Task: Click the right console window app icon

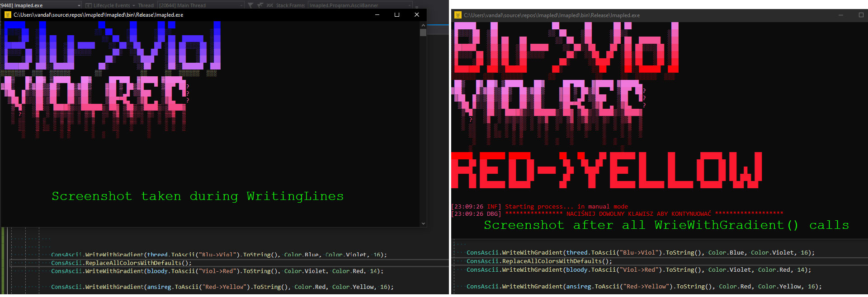Action: click(x=458, y=15)
